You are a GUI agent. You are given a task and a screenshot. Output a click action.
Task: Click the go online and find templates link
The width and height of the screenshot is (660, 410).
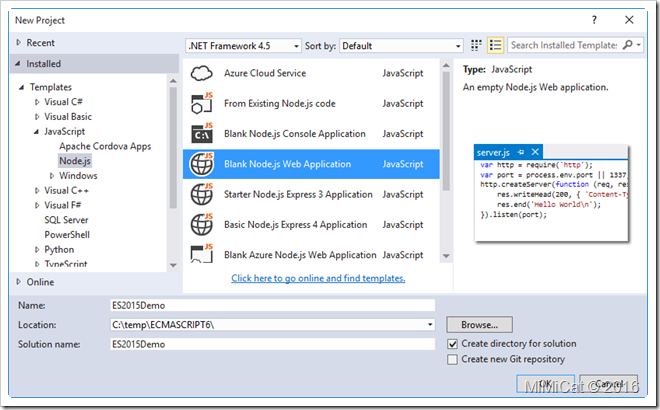click(318, 278)
